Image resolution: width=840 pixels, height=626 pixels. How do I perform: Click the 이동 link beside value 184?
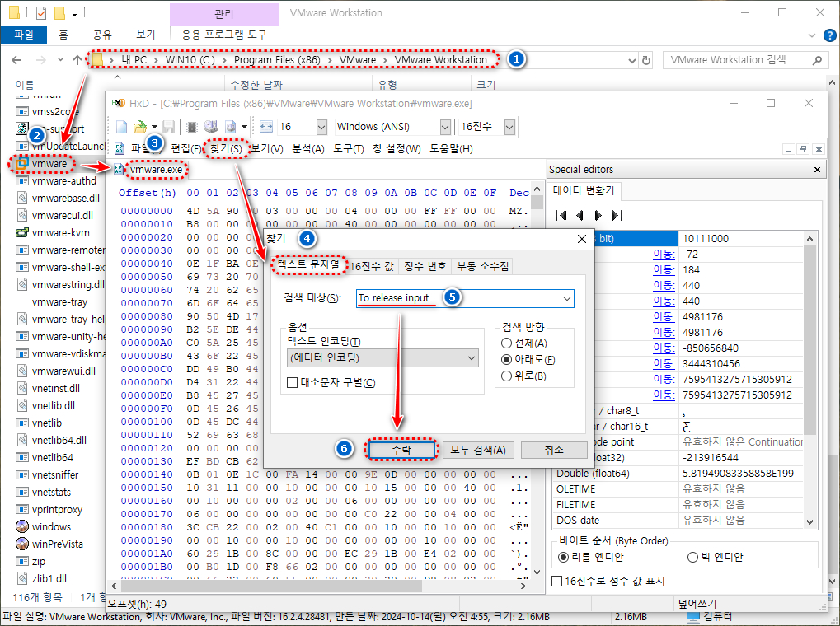pos(664,270)
